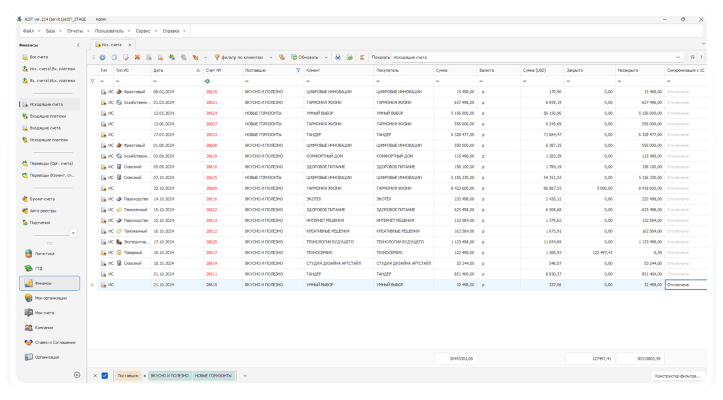Viewport: 723px width, 400px height.
Task: Click the blue filter funnel on Поставщик column
Action: point(298,70)
